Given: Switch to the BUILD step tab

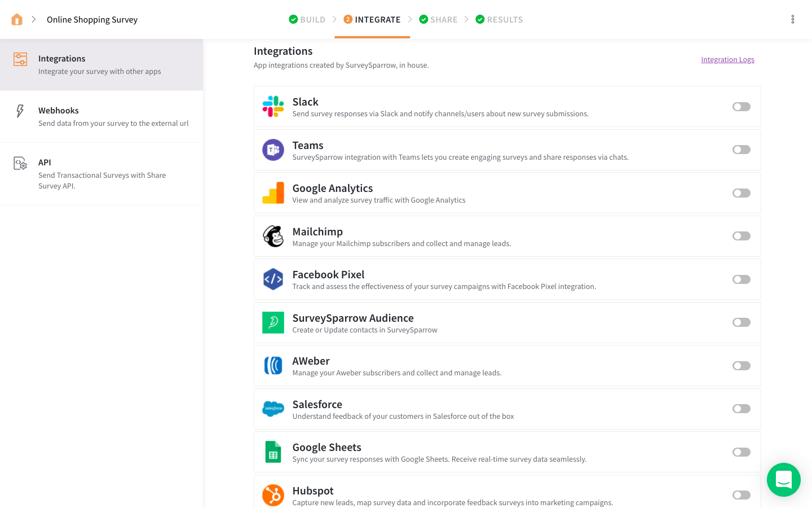Looking at the screenshot, I should (307, 19).
